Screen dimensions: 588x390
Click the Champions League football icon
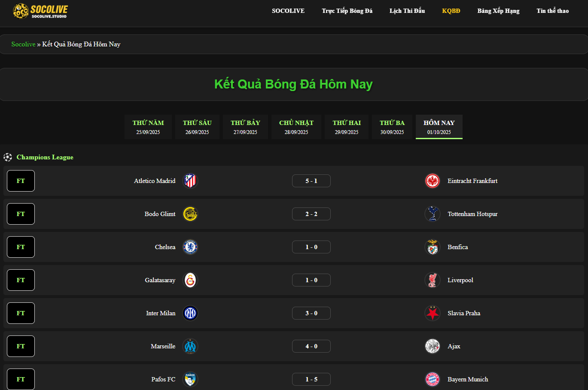pyautogui.click(x=8, y=157)
